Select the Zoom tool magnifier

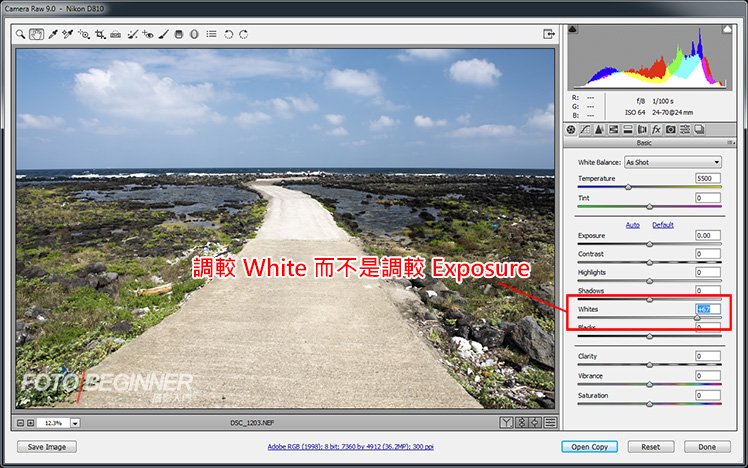click(x=21, y=34)
